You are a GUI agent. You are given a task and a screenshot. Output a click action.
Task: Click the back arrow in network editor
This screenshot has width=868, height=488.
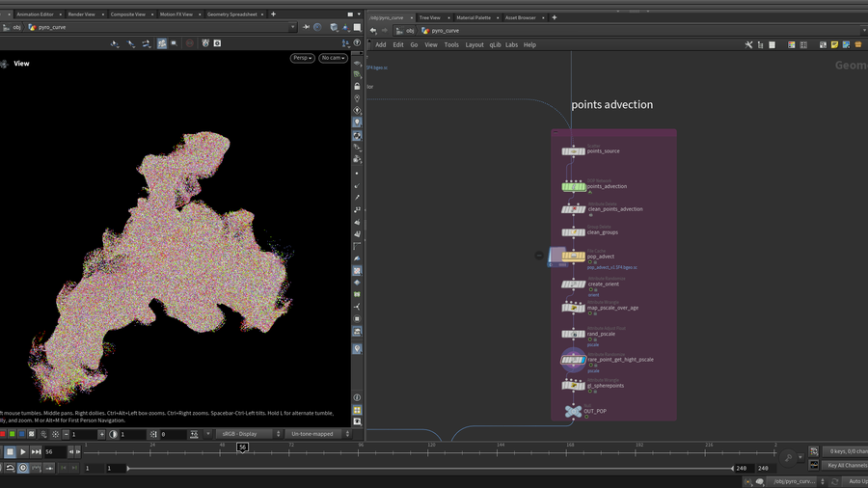click(x=373, y=31)
